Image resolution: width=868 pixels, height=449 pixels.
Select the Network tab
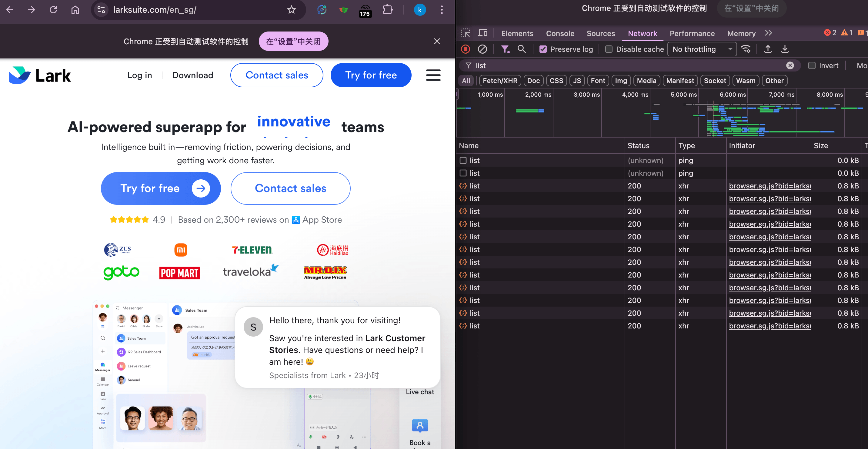(642, 33)
